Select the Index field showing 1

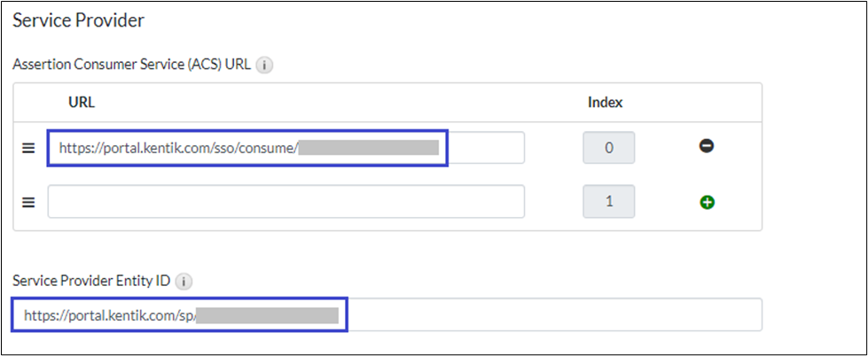(608, 202)
